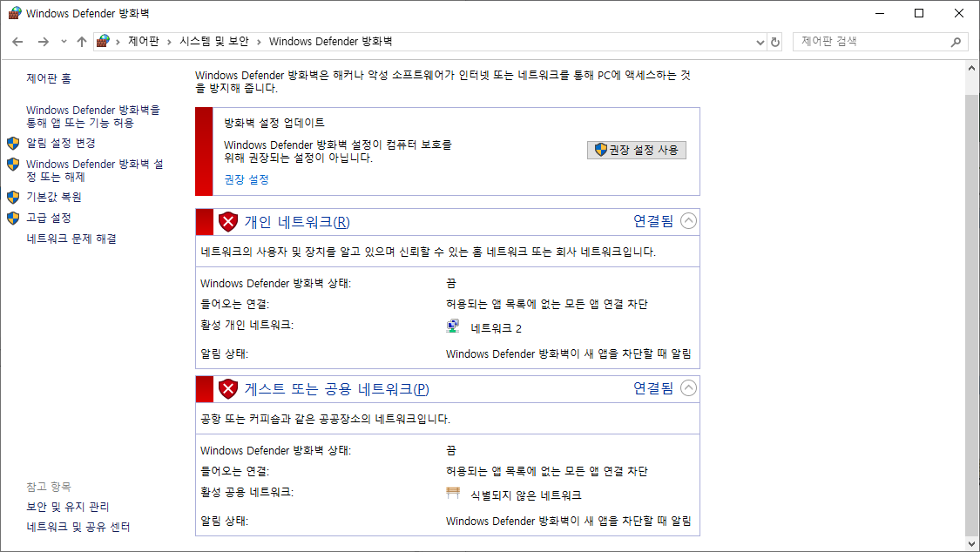Click shield icon next to 알림 설정 변경

pyautogui.click(x=13, y=143)
